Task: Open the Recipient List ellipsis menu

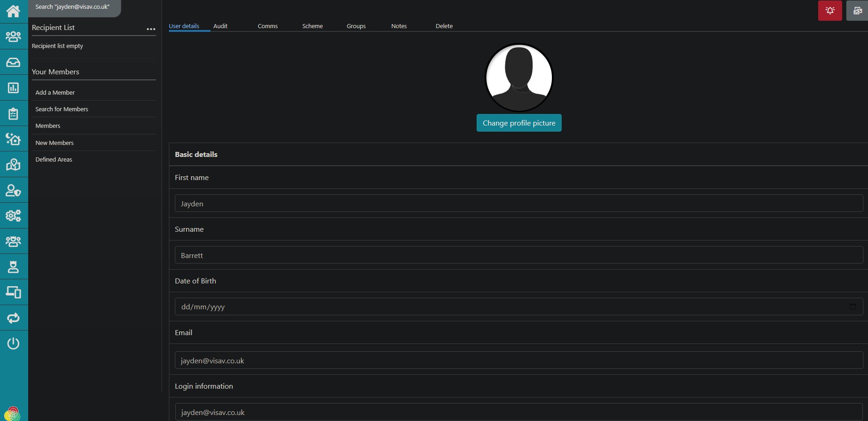Action: (151, 29)
